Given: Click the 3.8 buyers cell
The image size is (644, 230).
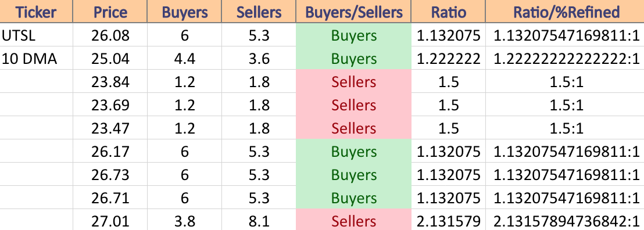Looking at the screenshot, I should (x=184, y=221).
